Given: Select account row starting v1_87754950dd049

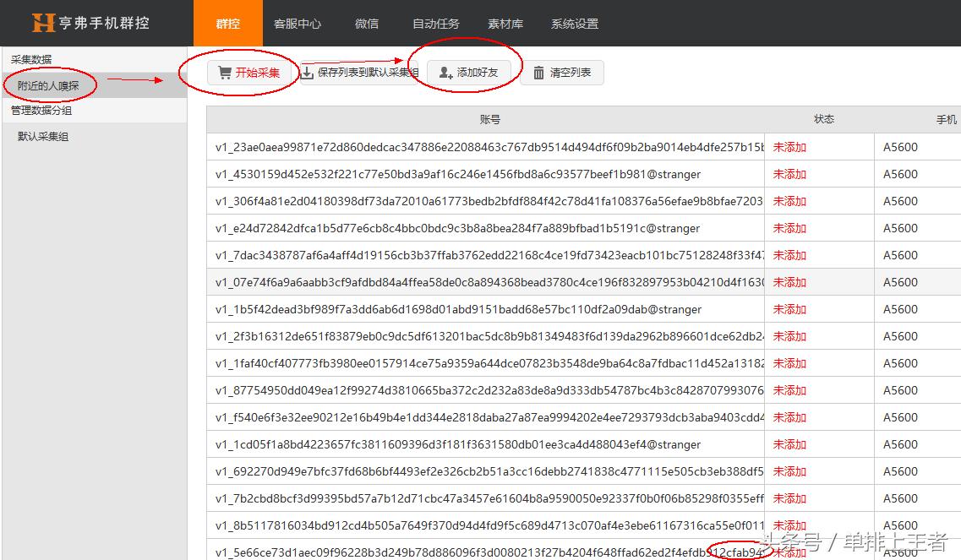Looking at the screenshot, I should tap(583, 389).
